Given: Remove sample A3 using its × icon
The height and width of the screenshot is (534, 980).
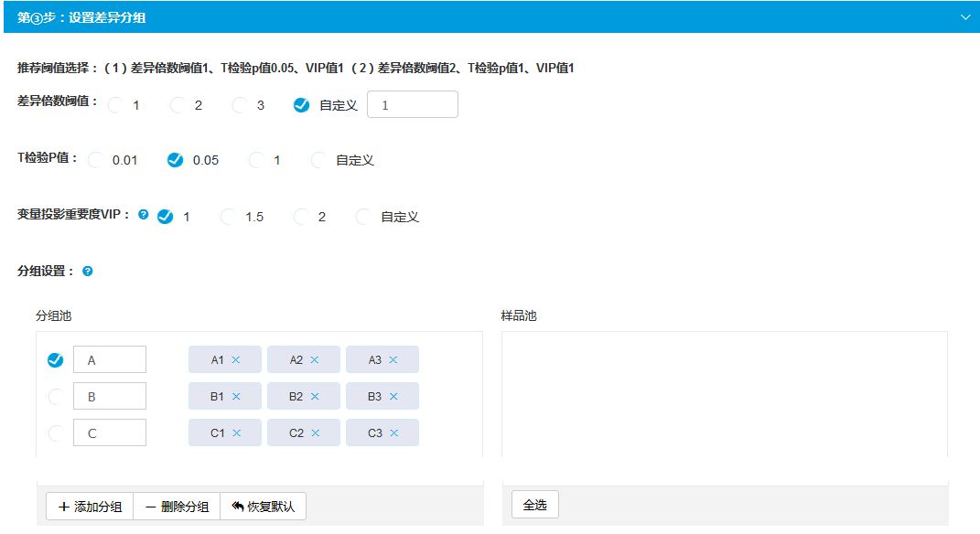Looking at the screenshot, I should pyautogui.click(x=393, y=360).
